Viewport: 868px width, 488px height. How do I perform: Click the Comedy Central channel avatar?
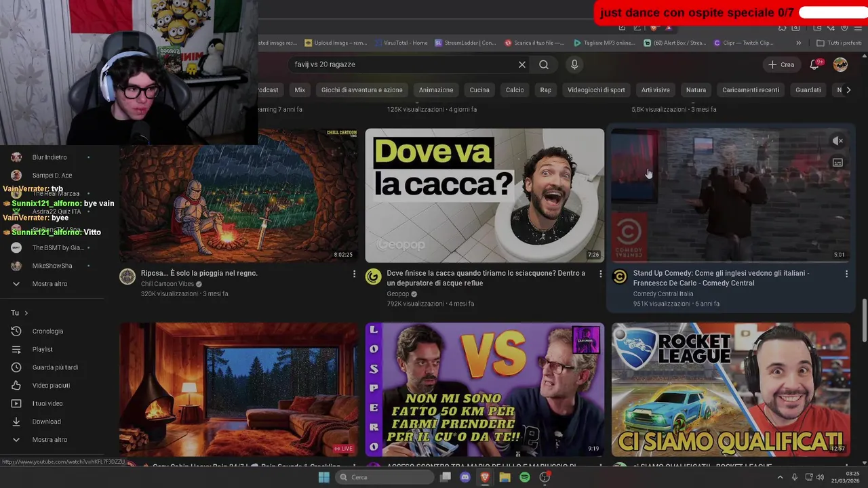[620, 276]
